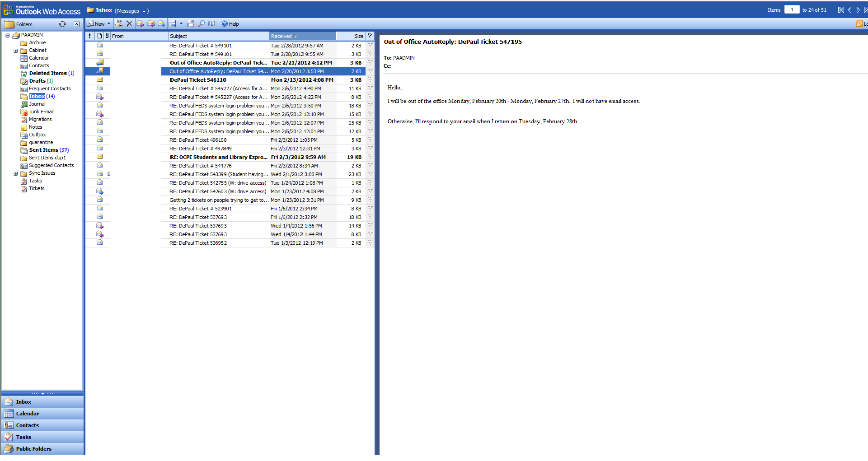Go to the next page of items
The image size is (868, 461).
[x=858, y=10]
